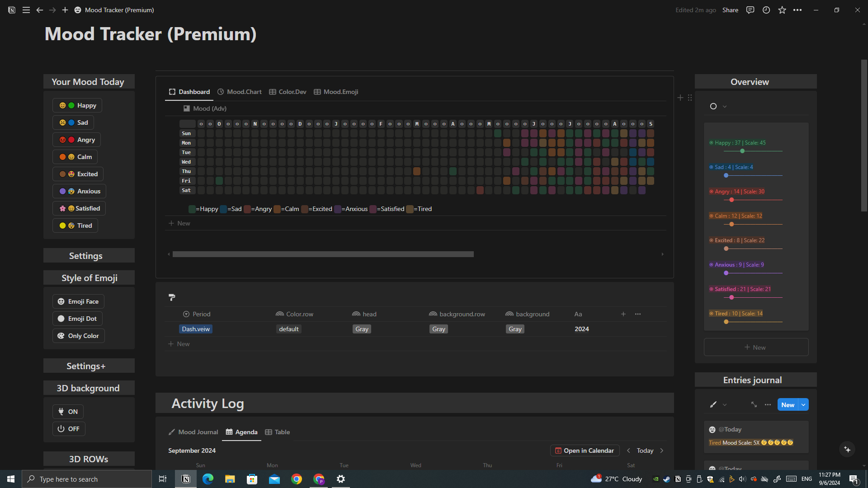Switch Activity Log to Table tab
This screenshot has height=488, width=868.
(278, 432)
